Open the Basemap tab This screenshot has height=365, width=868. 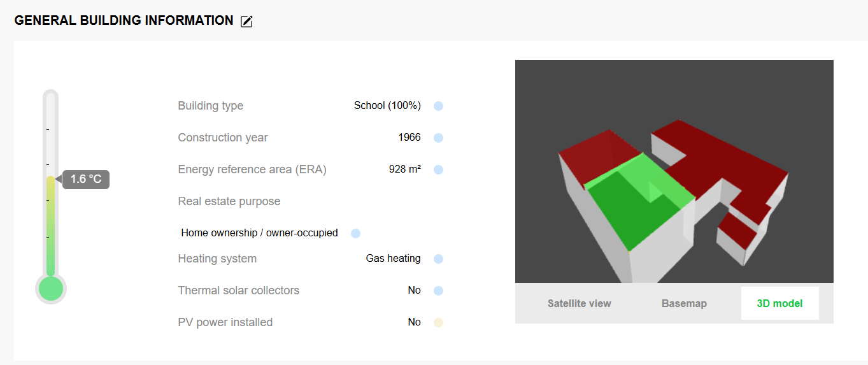(x=684, y=304)
